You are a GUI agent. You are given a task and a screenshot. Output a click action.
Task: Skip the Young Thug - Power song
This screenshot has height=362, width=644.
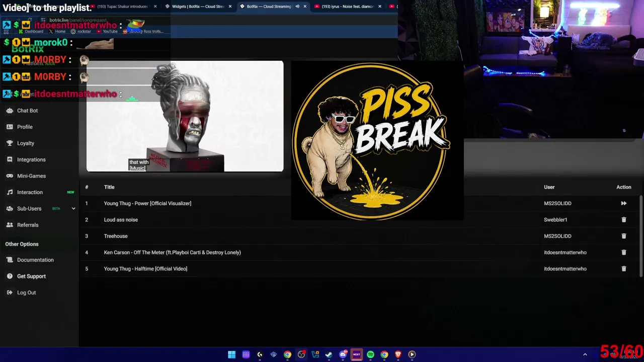tap(624, 203)
